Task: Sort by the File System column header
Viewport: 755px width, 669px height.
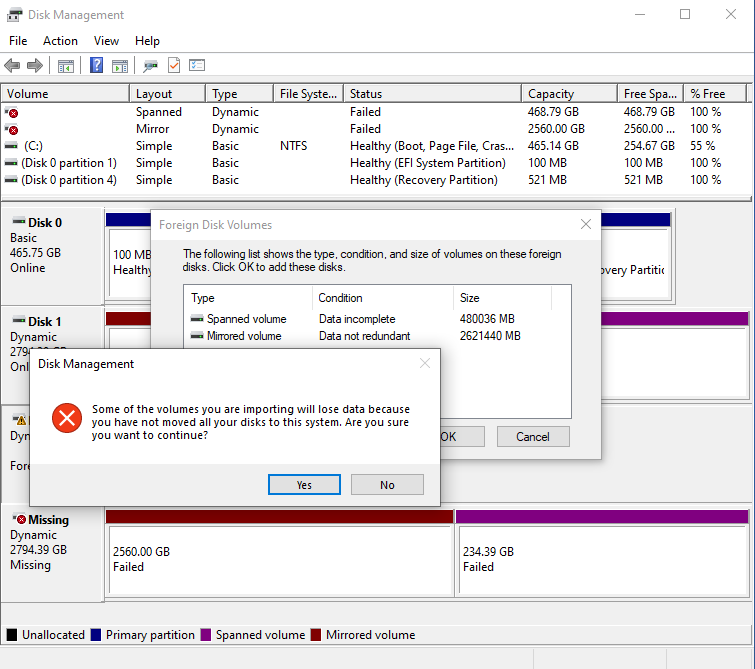Action: pos(308,93)
